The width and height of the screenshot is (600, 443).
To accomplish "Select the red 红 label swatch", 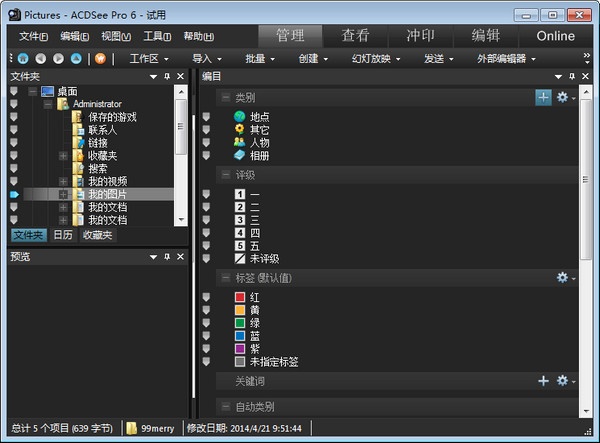I will tap(240, 297).
